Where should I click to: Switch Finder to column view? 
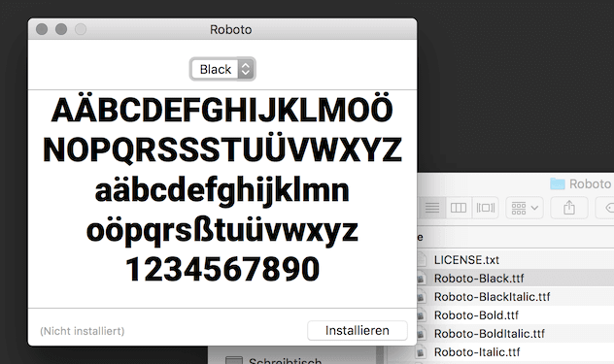(x=459, y=208)
